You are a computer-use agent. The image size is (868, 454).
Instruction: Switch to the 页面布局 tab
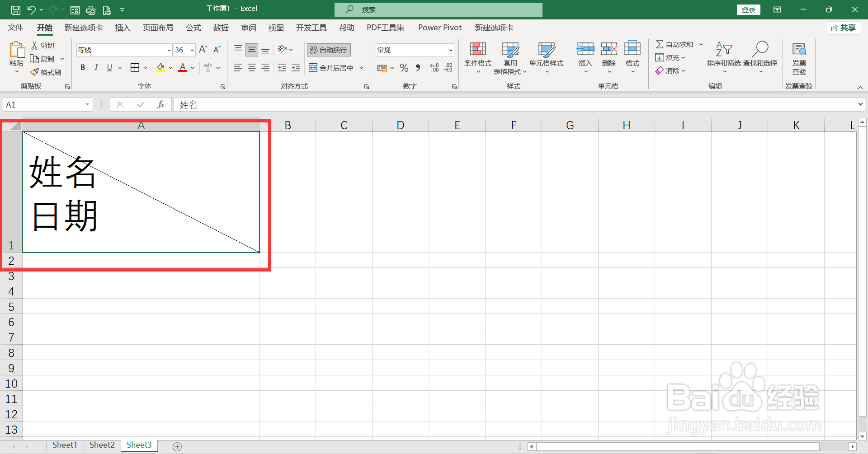(158, 28)
